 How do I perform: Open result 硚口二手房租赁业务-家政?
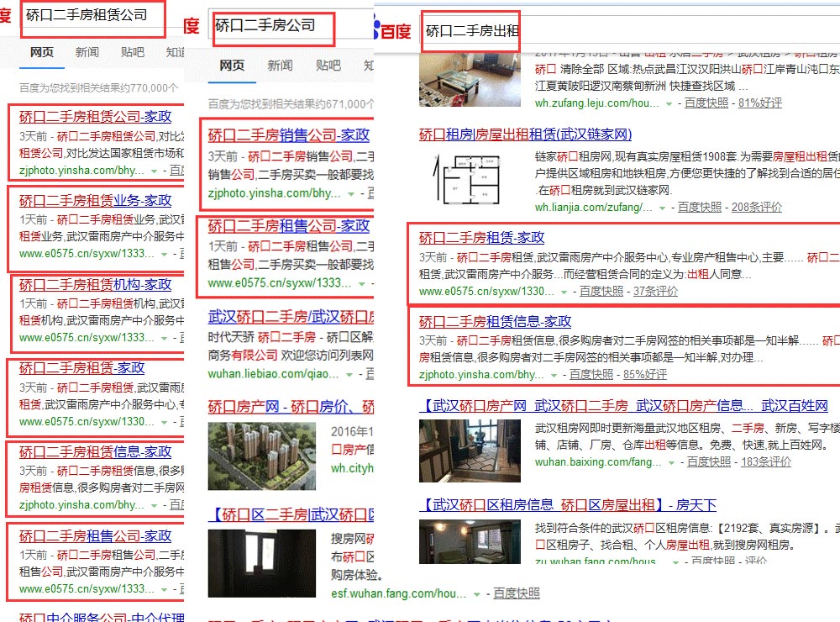pos(96,201)
